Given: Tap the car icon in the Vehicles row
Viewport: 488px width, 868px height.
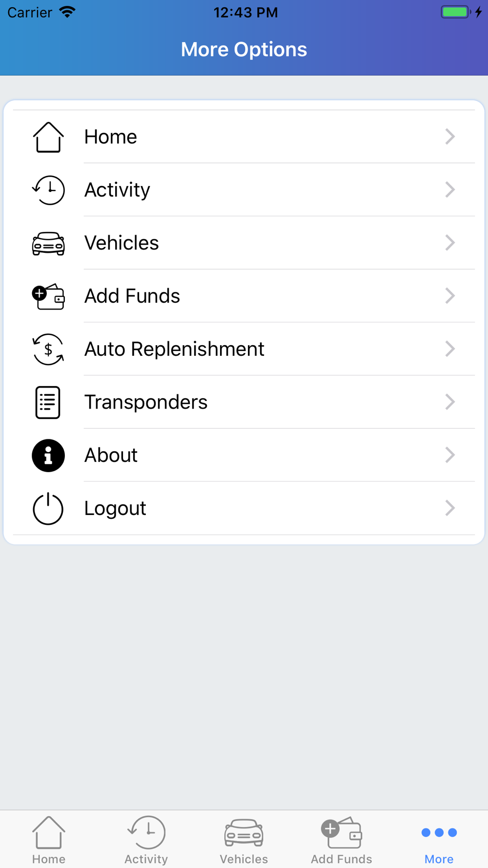Looking at the screenshot, I should click(48, 243).
